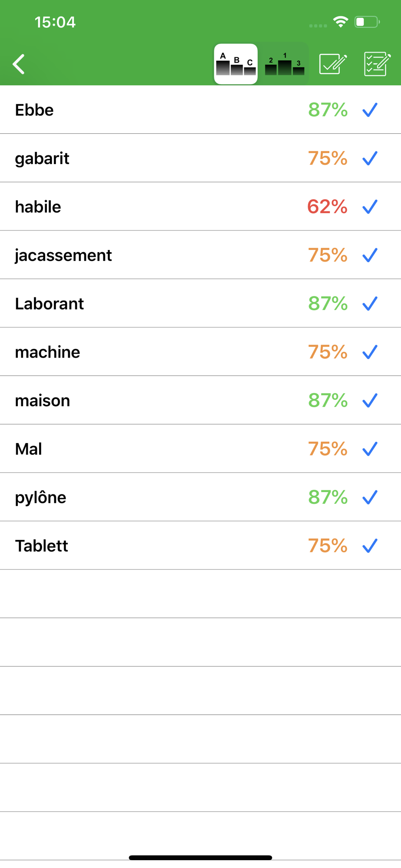
Task: Tap the Wi-Fi status icon
Action: tap(341, 22)
